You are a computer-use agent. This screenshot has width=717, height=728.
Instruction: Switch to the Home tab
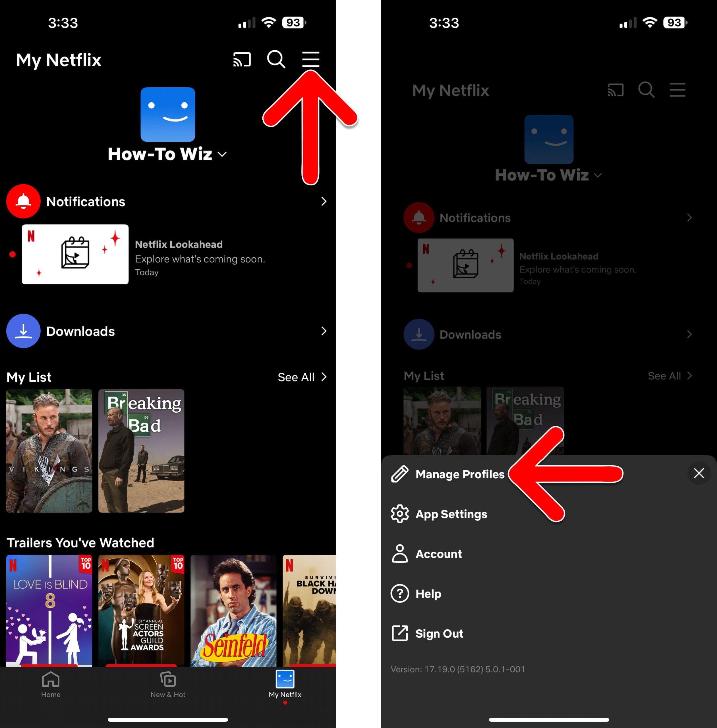(x=50, y=685)
